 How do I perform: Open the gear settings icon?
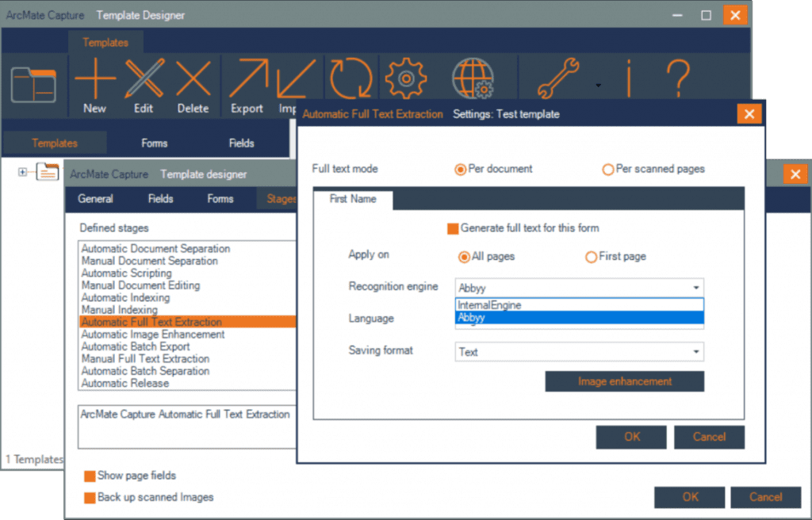(x=405, y=79)
